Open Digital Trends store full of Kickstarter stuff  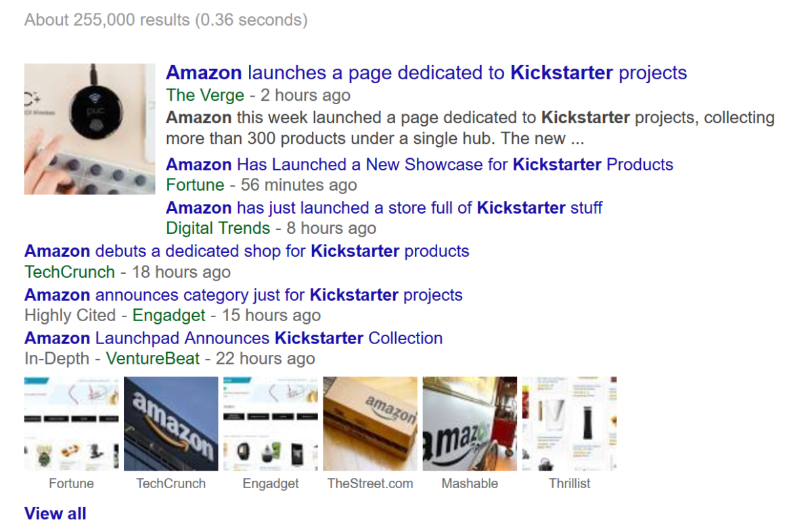coord(384,208)
